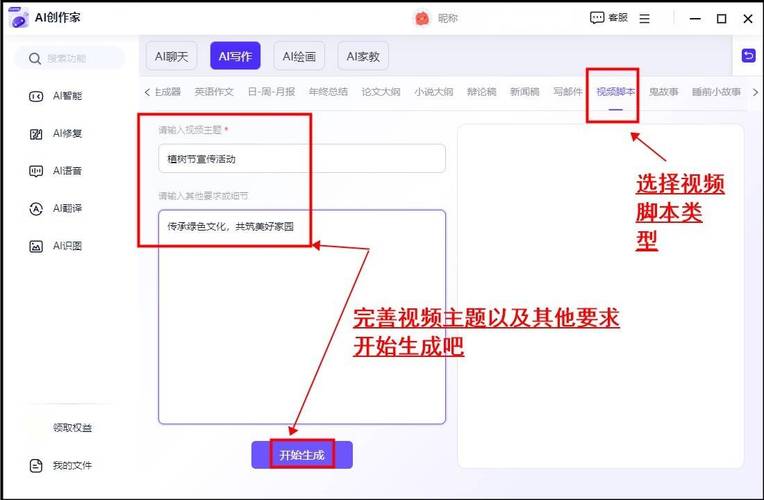Select the 鬼故事 template tab

point(664,92)
